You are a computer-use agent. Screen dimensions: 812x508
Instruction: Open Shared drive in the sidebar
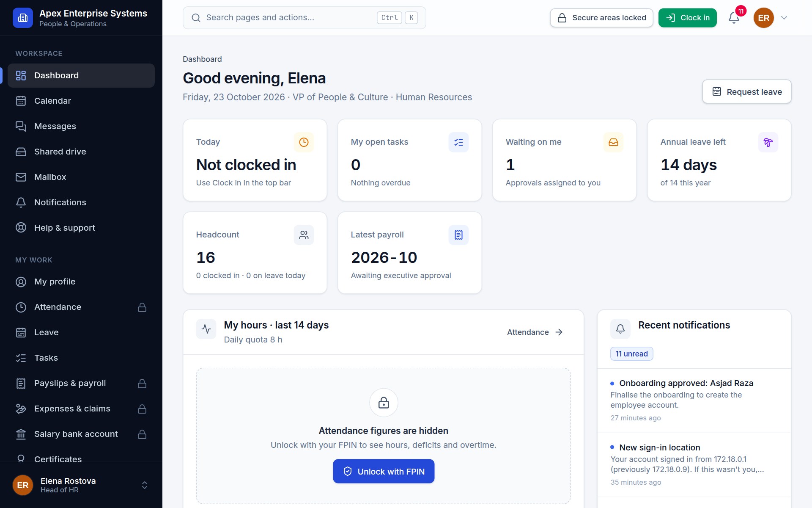[81, 152]
